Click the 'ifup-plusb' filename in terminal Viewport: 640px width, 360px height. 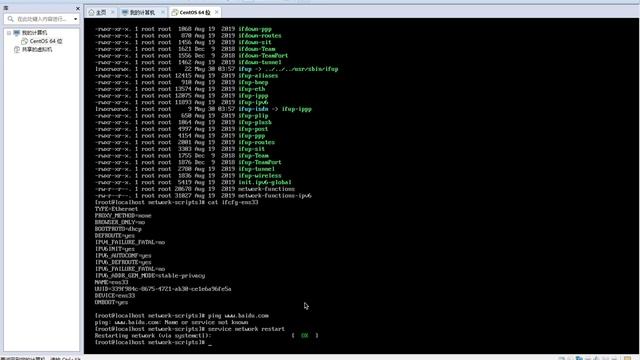click(x=255, y=122)
